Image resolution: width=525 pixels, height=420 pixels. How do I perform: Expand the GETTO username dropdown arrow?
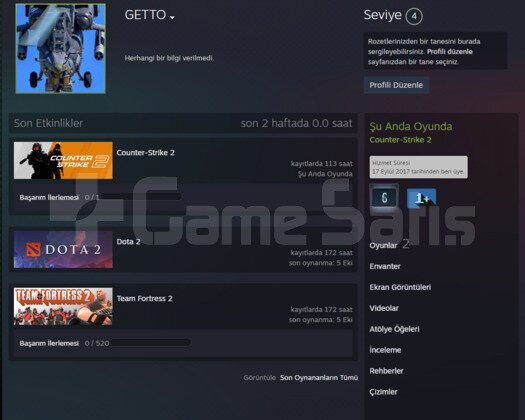pyautogui.click(x=172, y=17)
